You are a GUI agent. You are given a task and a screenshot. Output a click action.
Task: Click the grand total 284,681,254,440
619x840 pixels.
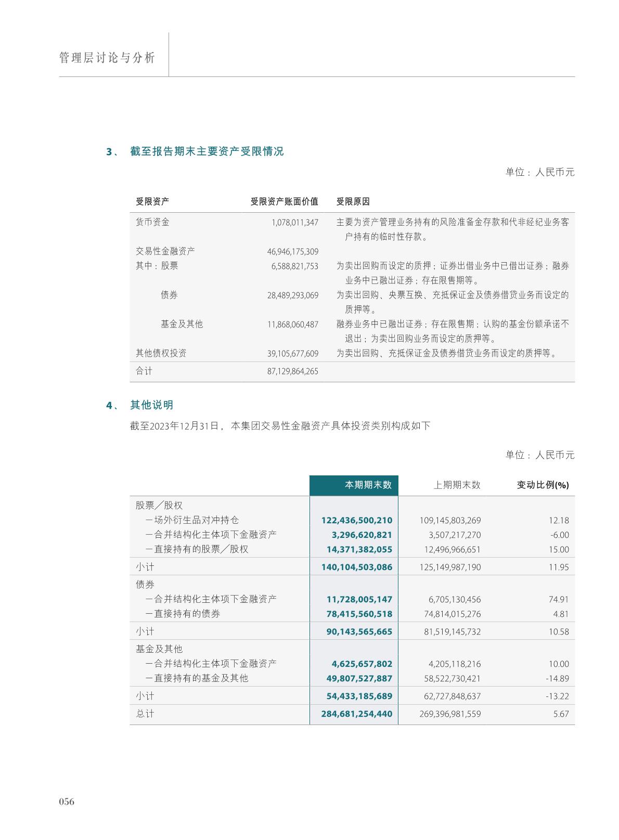tap(357, 714)
